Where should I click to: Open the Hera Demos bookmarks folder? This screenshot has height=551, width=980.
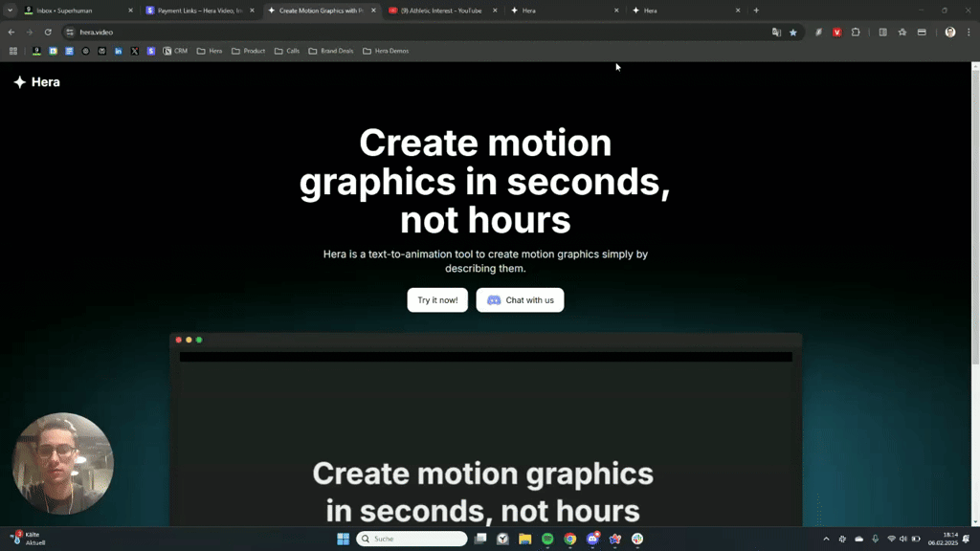[385, 51]
